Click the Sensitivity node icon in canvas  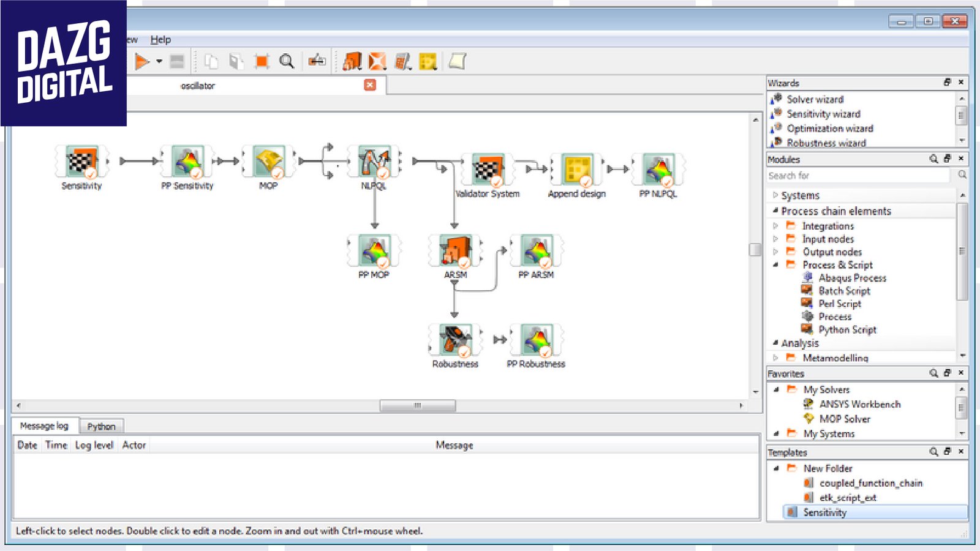81,162
